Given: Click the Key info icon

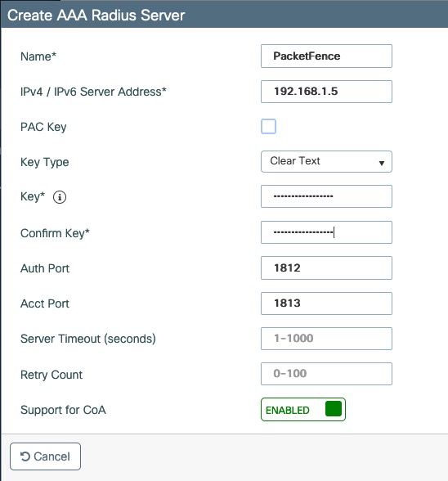Looking at the screenshot, I should (60, 197).
